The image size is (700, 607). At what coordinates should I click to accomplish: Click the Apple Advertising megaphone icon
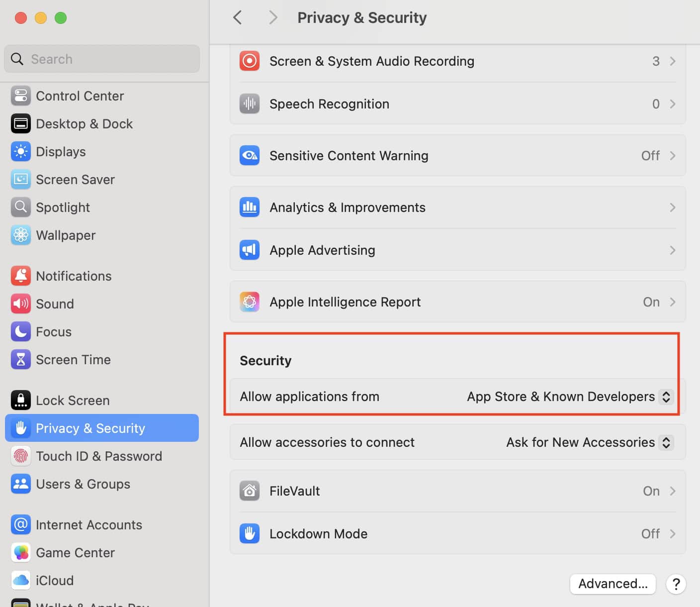tap(250, 250)
